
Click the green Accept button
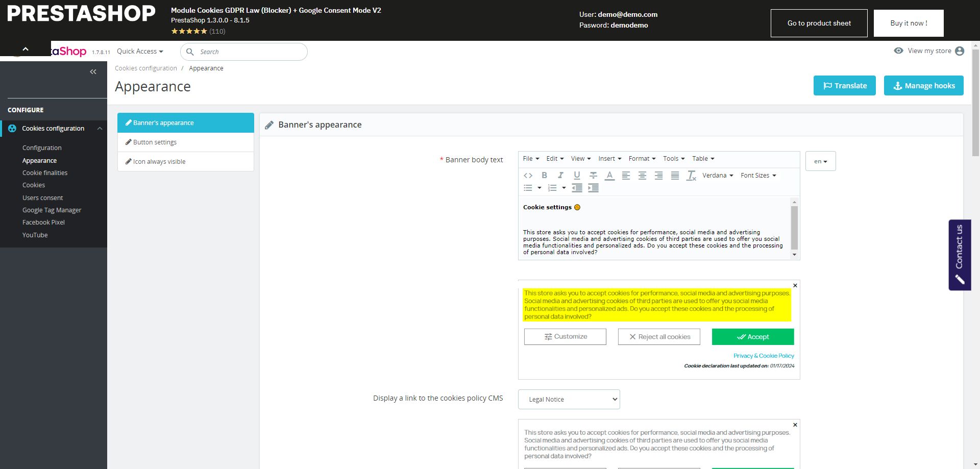(753, 337)
